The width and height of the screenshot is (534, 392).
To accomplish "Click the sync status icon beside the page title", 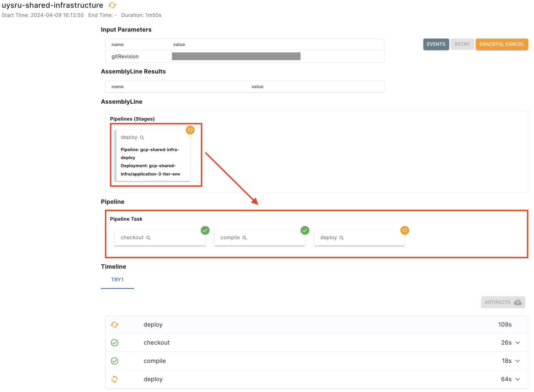I will (112, 5).
